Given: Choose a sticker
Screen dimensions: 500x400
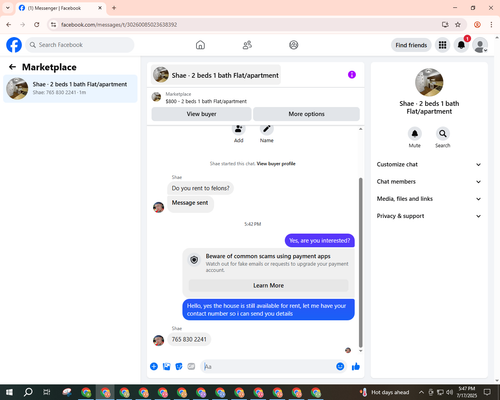Looking at the screenshot, I should [x=179, y=367].
